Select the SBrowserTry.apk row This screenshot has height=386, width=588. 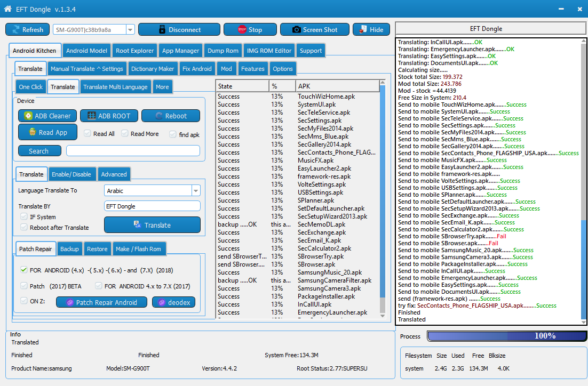click(298, 256)
